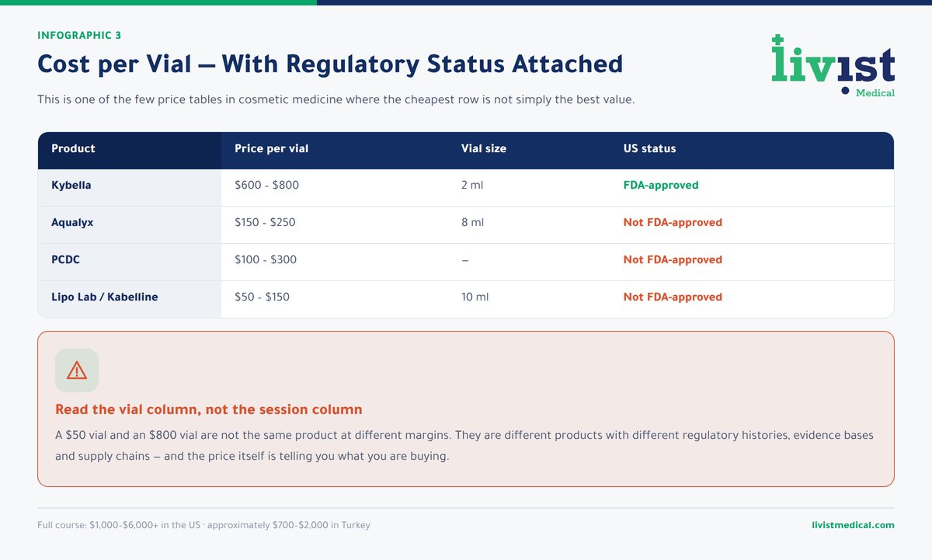
Task: Click the Vial size column header
Action: tap(484, 148)
